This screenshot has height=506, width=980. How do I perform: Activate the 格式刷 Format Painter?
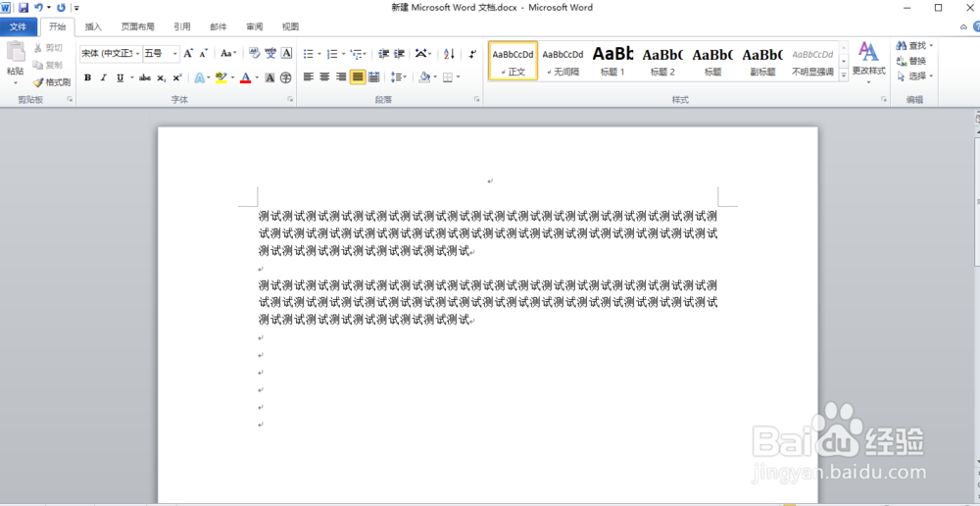tap(52, 82)
